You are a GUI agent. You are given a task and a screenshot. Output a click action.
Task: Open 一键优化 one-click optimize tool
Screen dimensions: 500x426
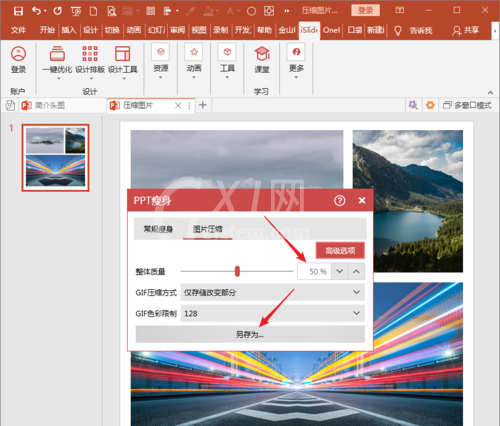pyautogui.click(x=57, y=62)
